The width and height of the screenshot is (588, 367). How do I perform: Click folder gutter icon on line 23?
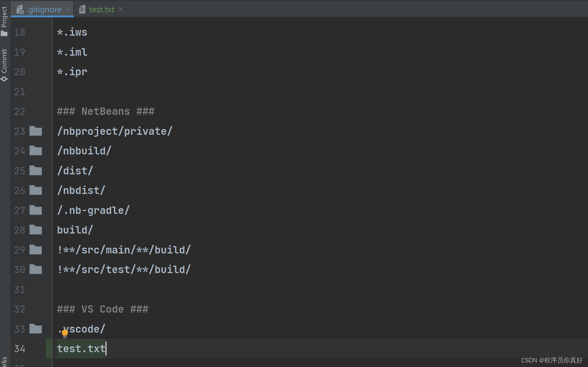36,131
